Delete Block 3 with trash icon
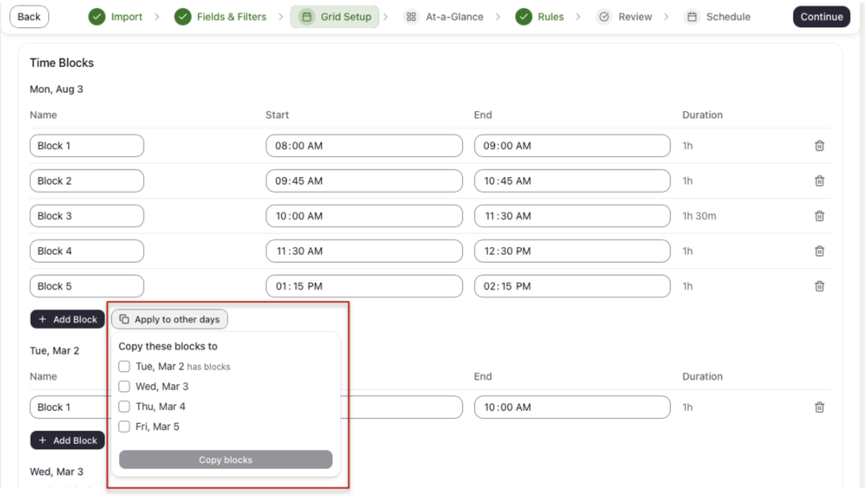Viewport: 868px width, 501px height. coord(819,216)
